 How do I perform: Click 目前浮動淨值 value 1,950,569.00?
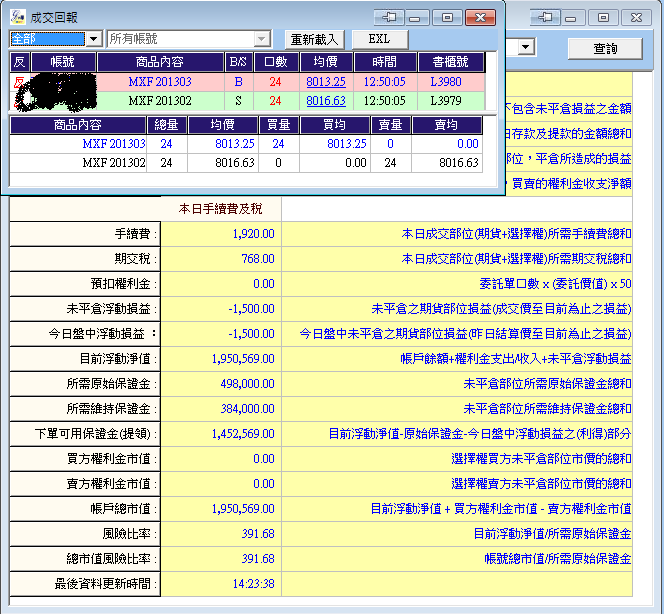click(x=243, y=359)
